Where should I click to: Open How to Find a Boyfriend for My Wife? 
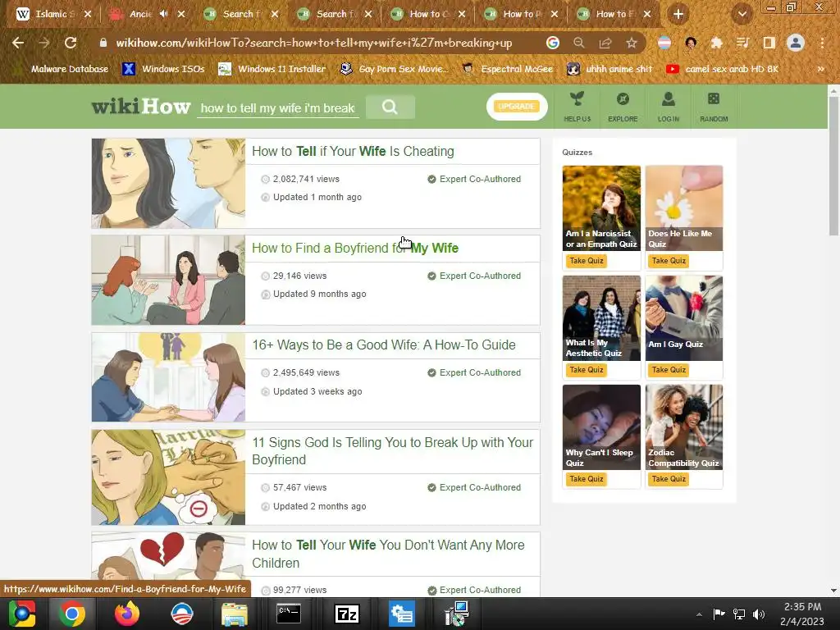click(355, 248)
